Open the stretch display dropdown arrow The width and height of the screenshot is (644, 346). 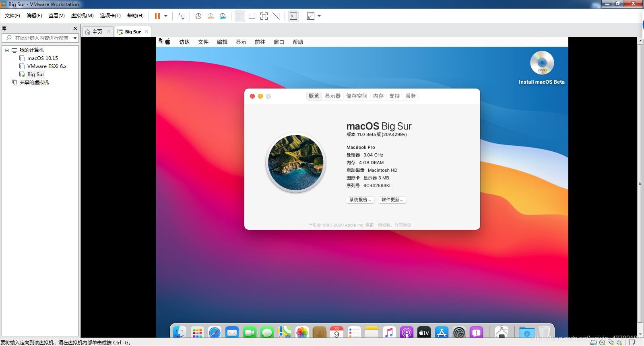pos(319,16)
